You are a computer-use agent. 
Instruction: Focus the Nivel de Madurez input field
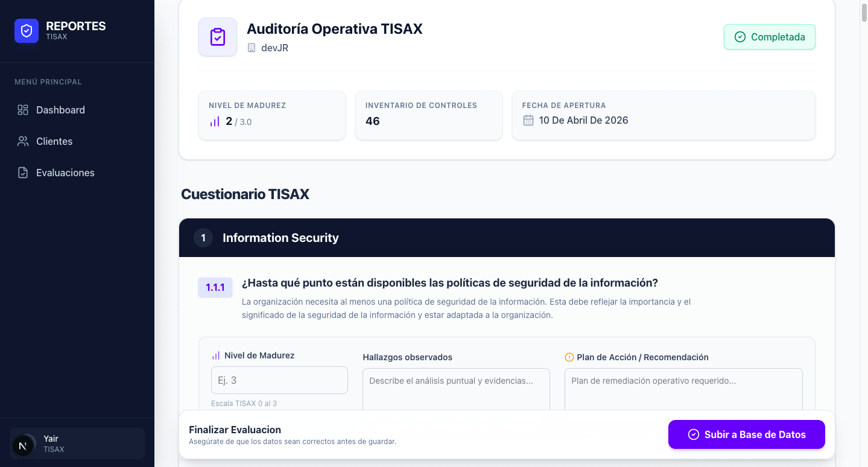point(279,380)
